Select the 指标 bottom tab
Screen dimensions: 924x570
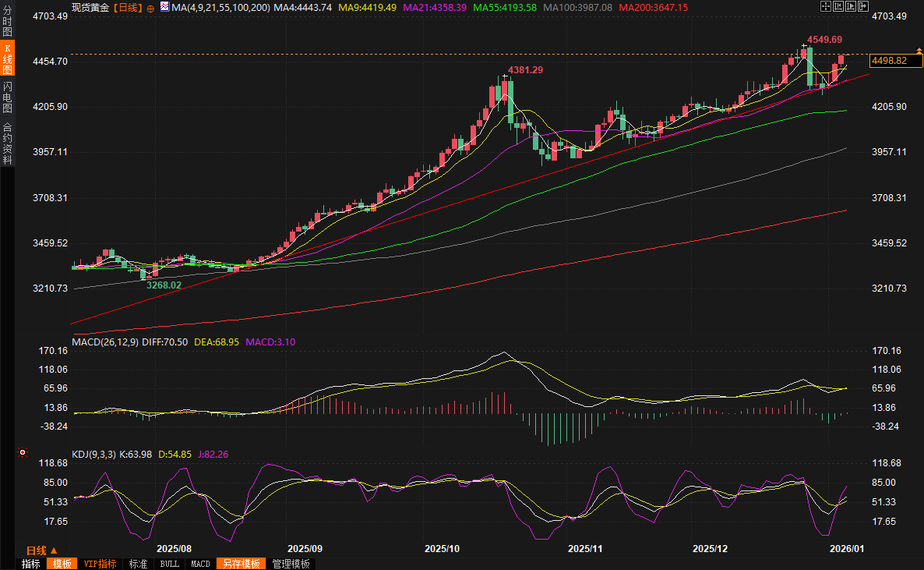pyautogui.click(x=31, y=564)
